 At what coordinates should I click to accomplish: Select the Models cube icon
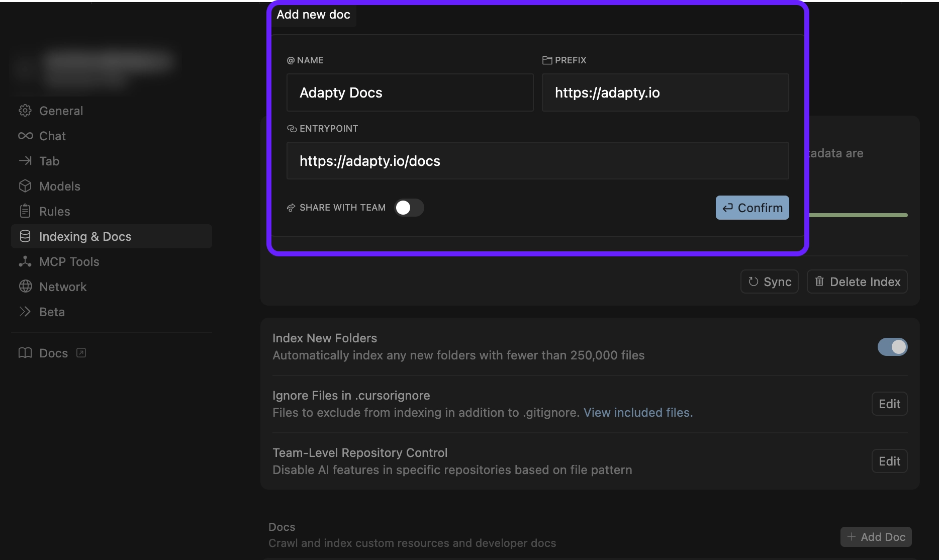click(x=25, y=186)
